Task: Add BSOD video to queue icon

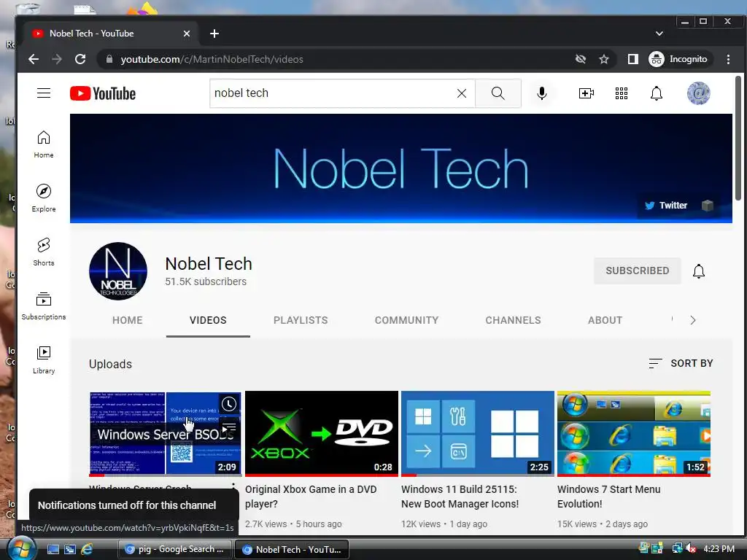Action: 229,427
